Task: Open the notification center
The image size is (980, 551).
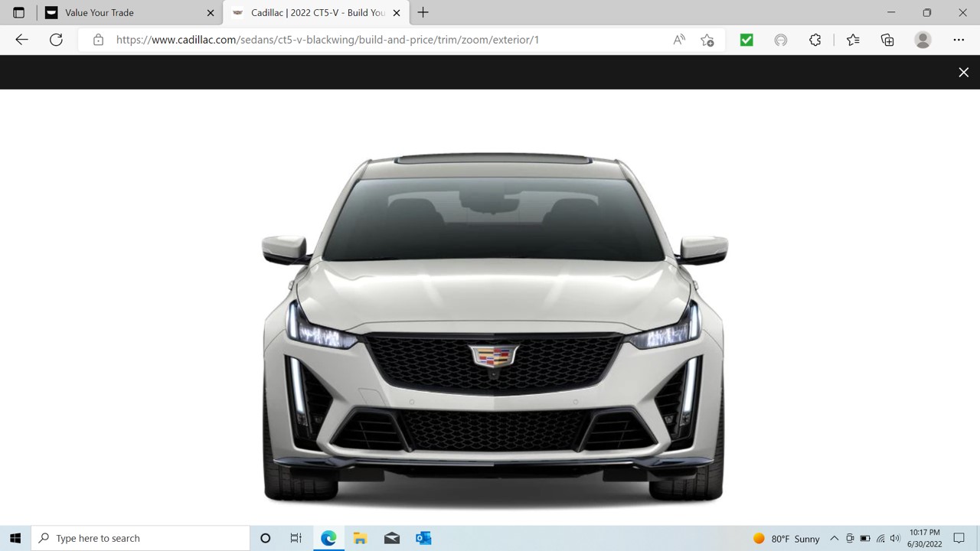Action: click(959, 539)
